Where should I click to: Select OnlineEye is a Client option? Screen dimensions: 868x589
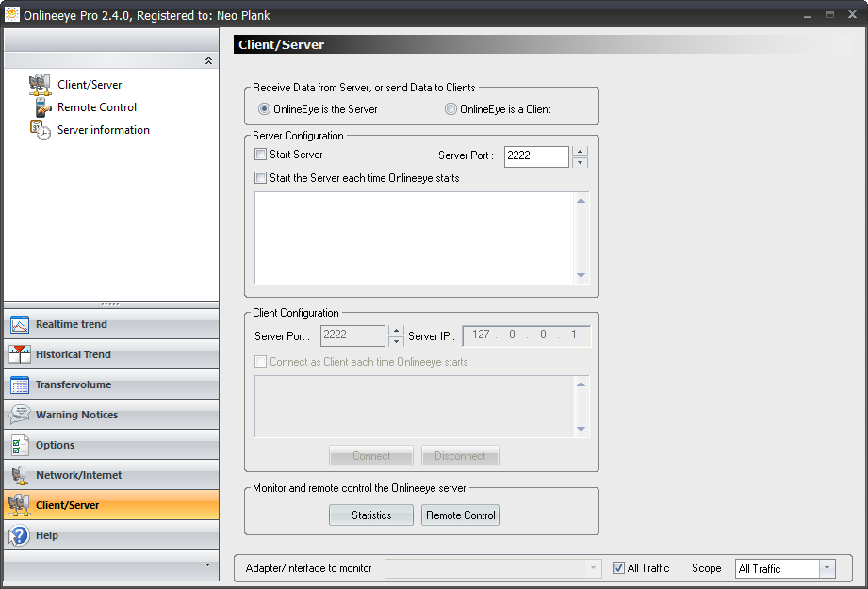point(450,109)
